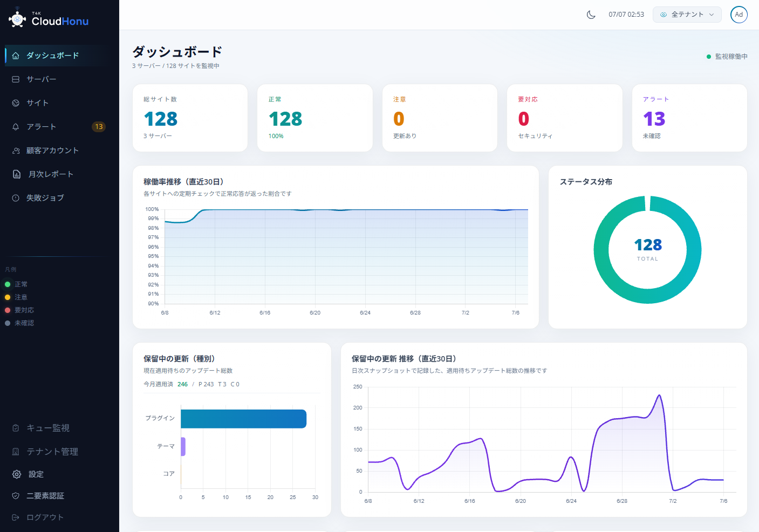The image size is (759, 532).
Task: Click the eye icon in tenant selector
Action: pos(664,15)
